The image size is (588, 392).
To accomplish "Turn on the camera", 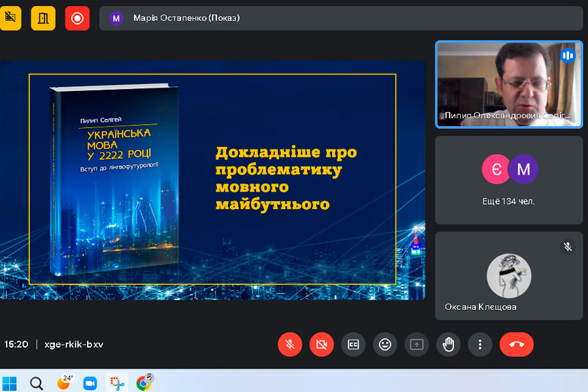I will [321, 344].
